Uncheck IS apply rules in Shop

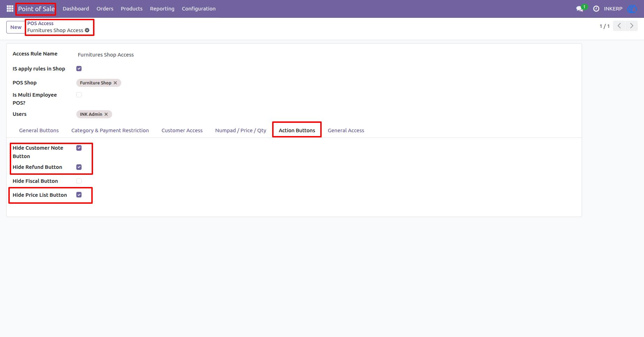[79, 69]
